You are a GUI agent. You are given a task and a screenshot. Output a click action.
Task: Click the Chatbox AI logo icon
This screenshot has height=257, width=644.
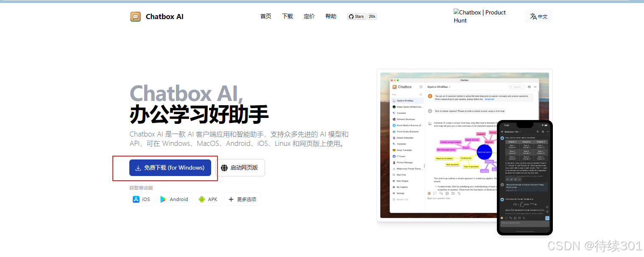[135, 17]
